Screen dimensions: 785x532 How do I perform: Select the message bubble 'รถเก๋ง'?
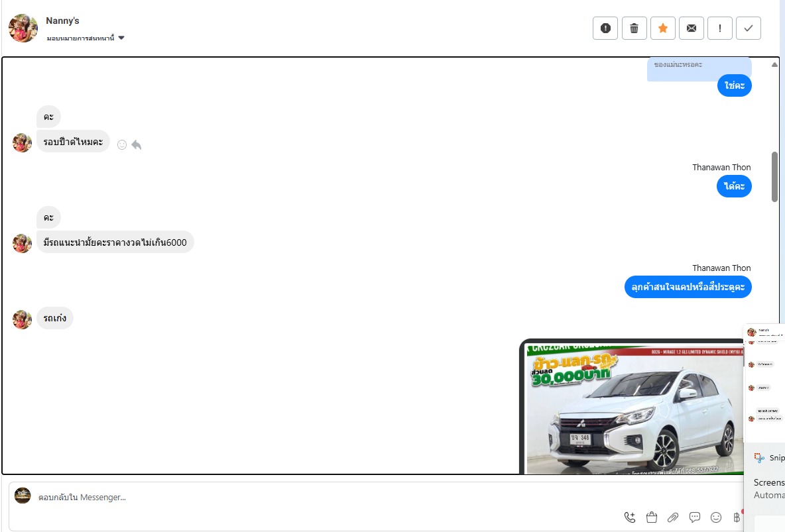55,318
